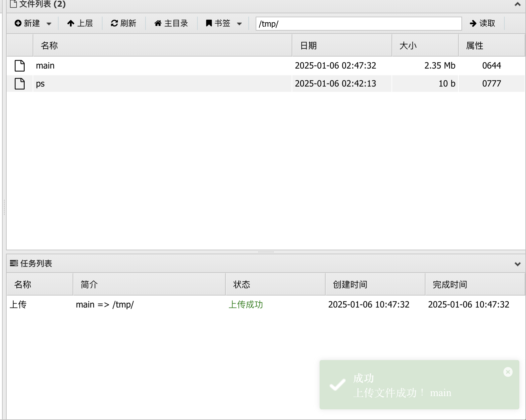Image resolution: width=526 pixels, height=420 pixels.
Task: Close the 成功 upload notification
Action: click(508, 372)
